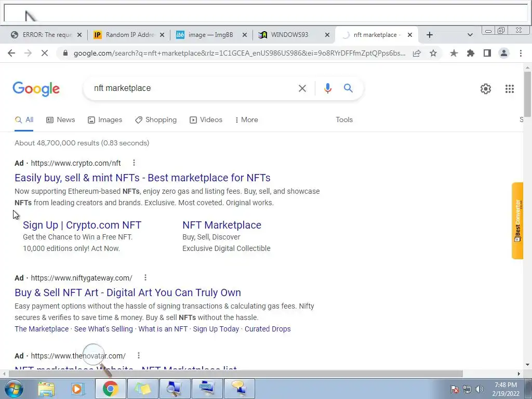The height and width of the screenshot is (399, 532).
Task: Open 'Sign Up | Crypto.com NFT' sitelink
Action: (82, 225)
